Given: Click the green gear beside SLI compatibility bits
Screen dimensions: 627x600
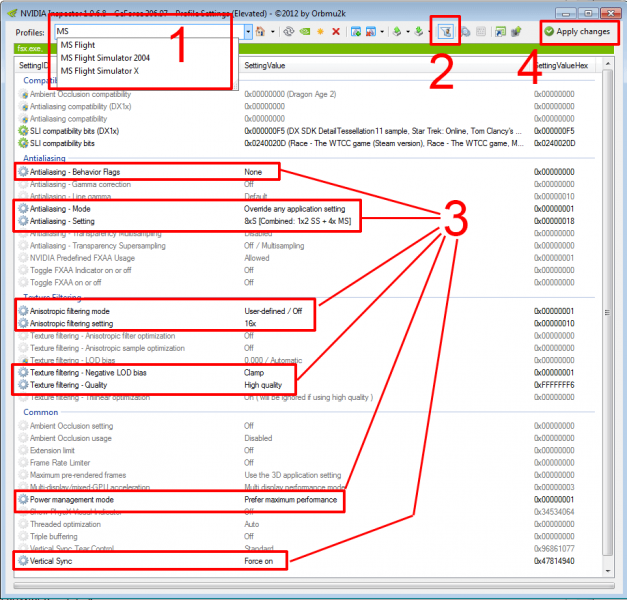Looking at the screenshot, I should point(23,143).
